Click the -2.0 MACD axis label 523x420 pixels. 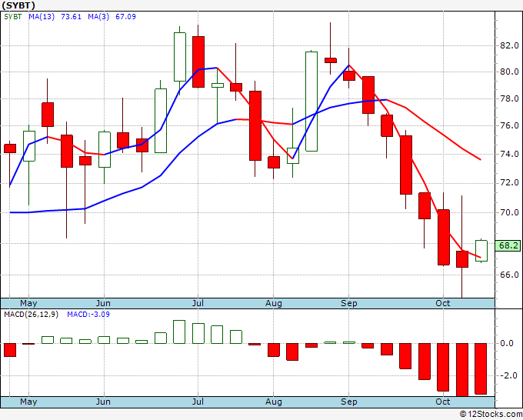click(x=508, y=375)
